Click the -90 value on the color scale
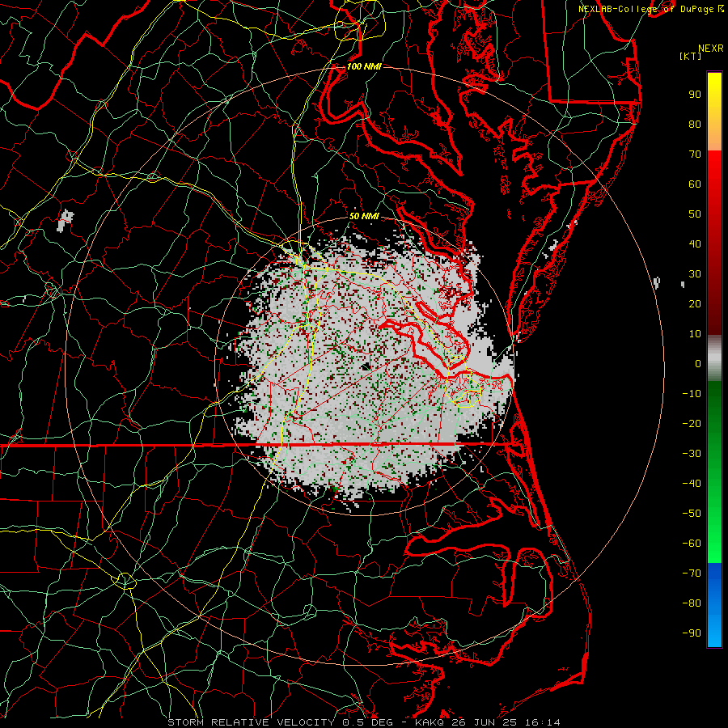The width and height of the screenshot is (728, 728). tap(692, 633)
